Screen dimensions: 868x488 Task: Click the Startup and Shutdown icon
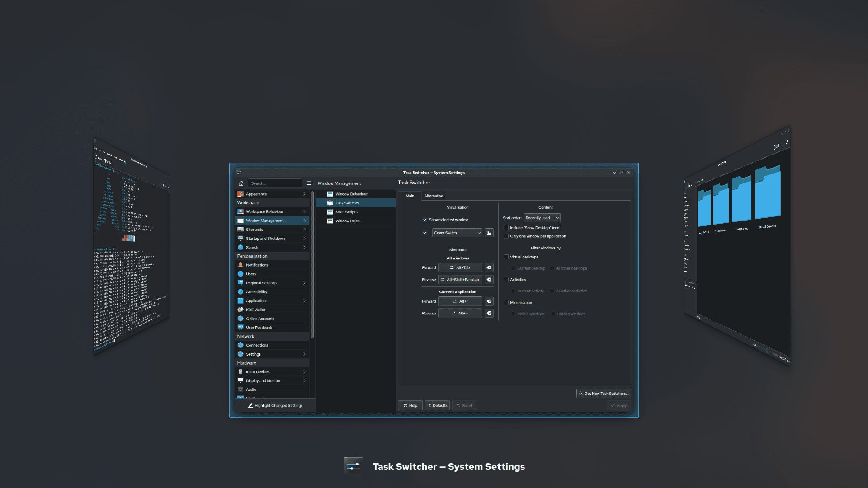(x=241, y=239)
